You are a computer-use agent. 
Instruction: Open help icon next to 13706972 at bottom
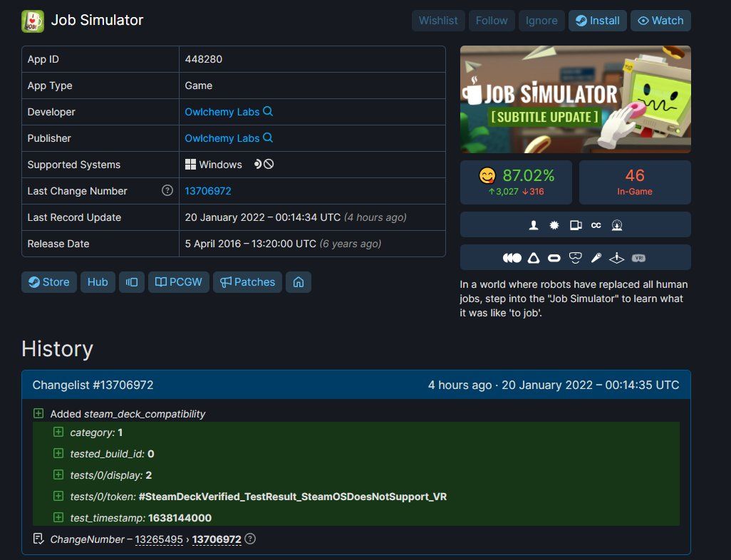point(250,539)
